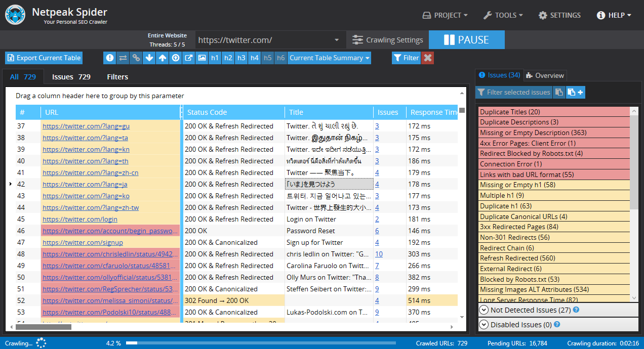
Task: Select Missing or Empty Description (363) issue
Action: tap(554, 133)
